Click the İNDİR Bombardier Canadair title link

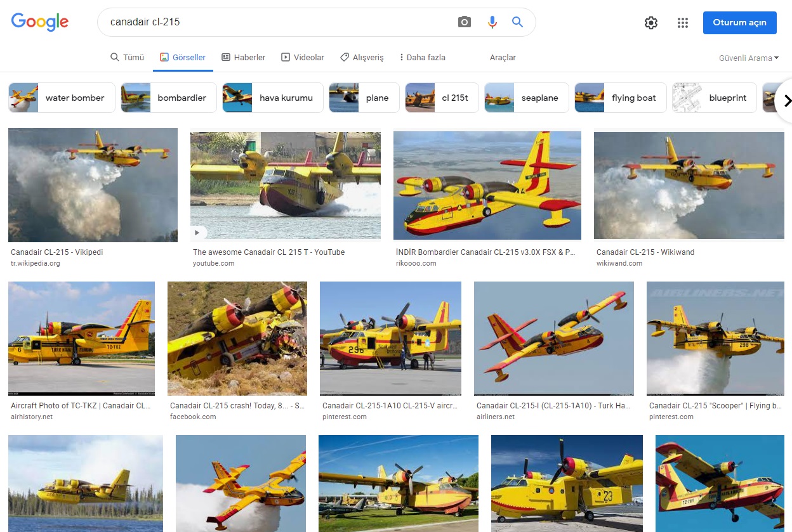486,252
